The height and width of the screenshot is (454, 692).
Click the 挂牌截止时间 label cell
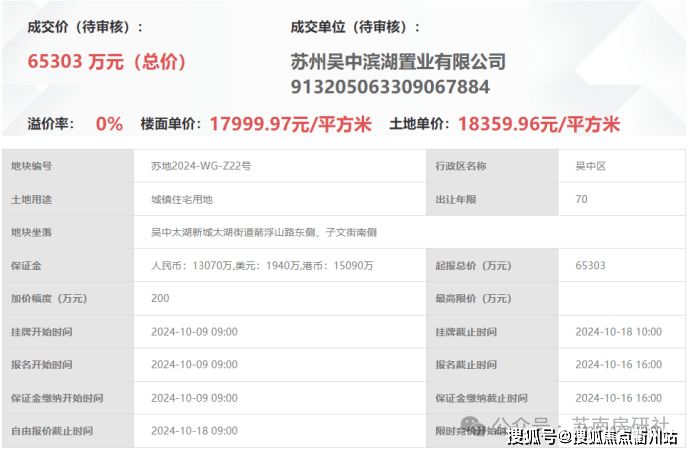click(x=492, y=332)
